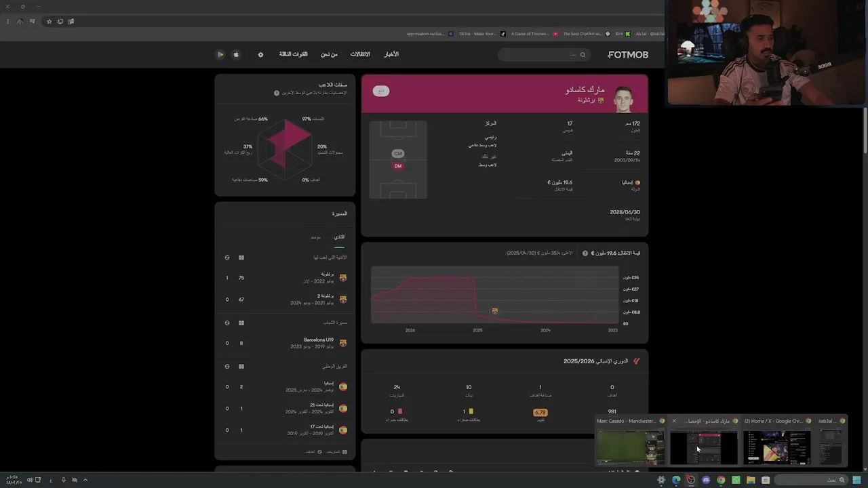Select the موسم (Season) career tab
Screen dimensions: 868x488
[315, 237]
